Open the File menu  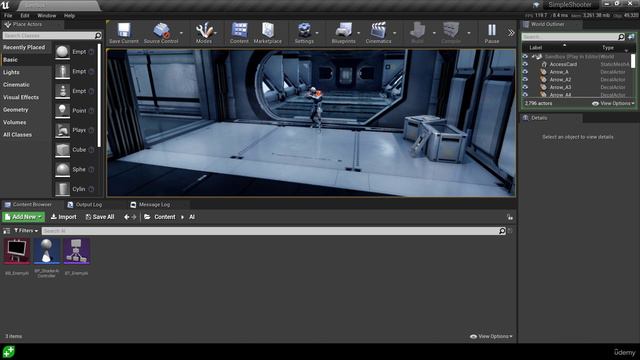click(x=8, y=16)
